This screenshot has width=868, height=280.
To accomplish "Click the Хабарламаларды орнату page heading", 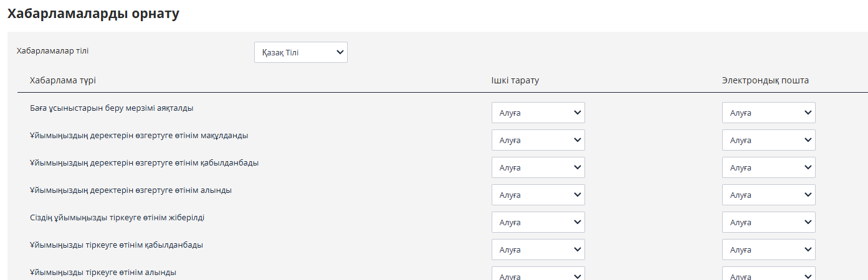I will (93, 14).
